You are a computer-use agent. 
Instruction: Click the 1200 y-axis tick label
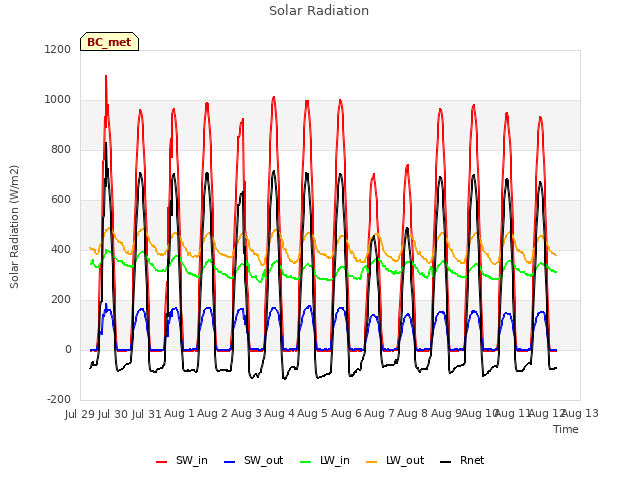click(x=58, y=49)
